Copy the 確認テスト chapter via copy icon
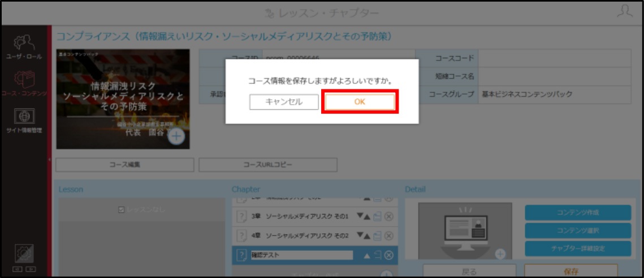Image resolution: width=644 pixels, height=278 pixels. tap(378, 255)
